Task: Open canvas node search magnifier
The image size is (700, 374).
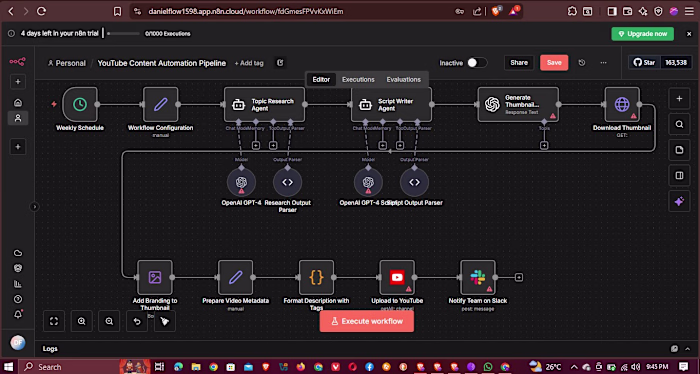Action: pos(679,125)
